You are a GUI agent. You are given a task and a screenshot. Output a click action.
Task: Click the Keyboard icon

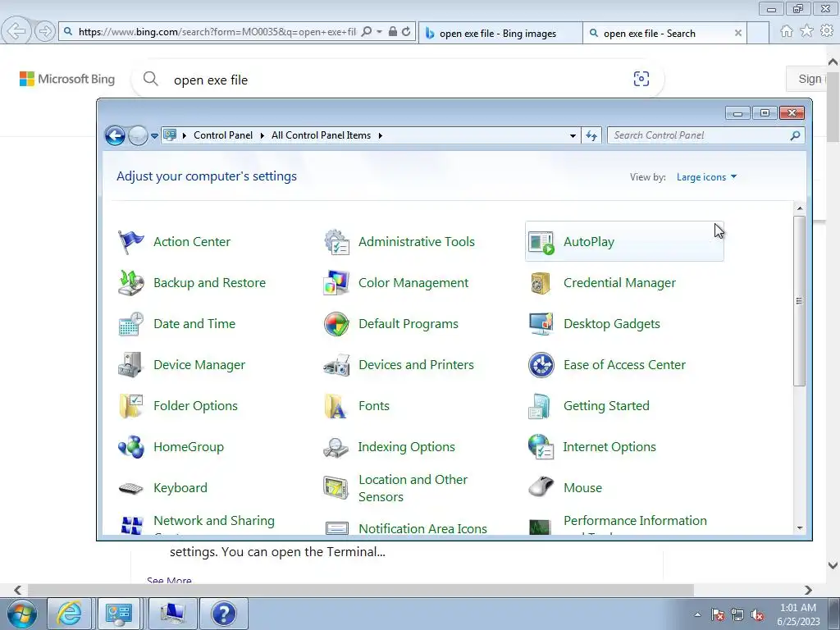[130, 488]
